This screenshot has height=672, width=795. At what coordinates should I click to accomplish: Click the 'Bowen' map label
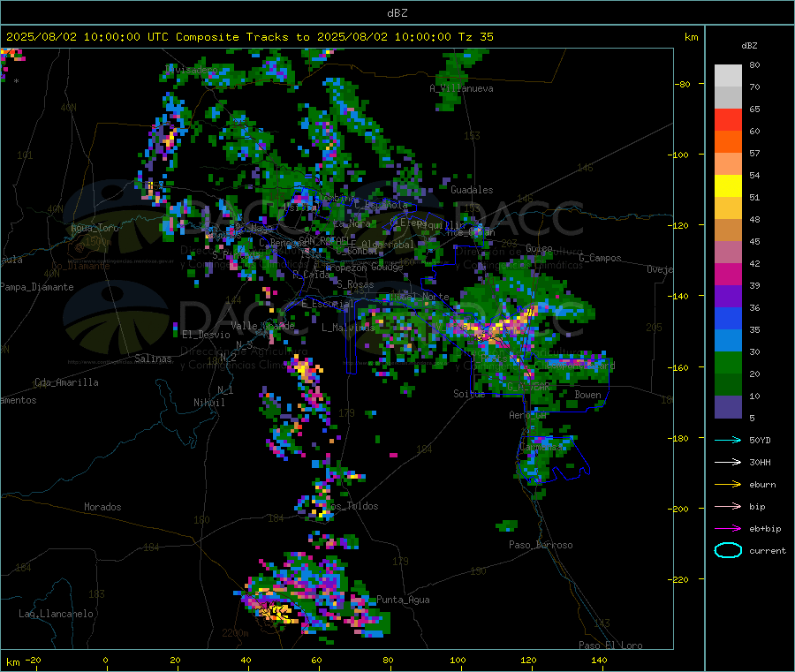tap(588, 394)
